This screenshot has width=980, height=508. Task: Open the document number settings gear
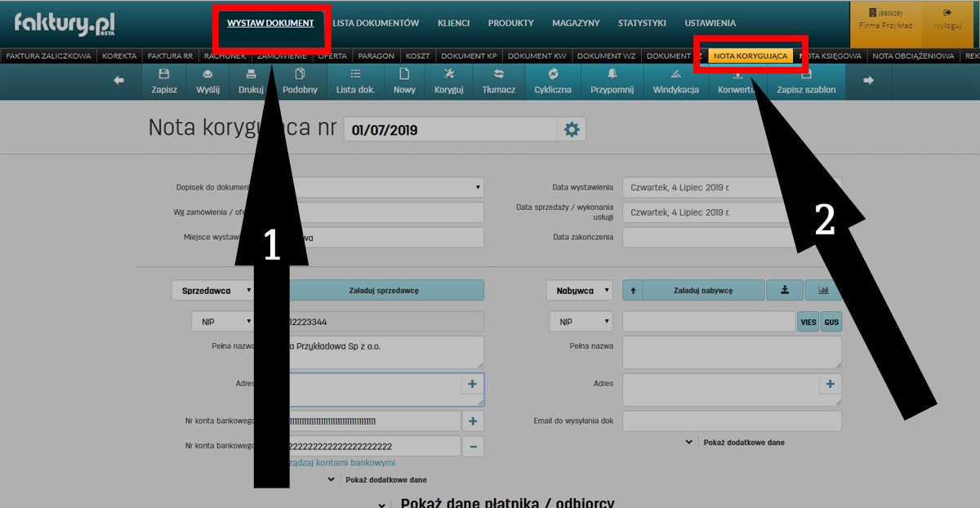pos(571,129)
